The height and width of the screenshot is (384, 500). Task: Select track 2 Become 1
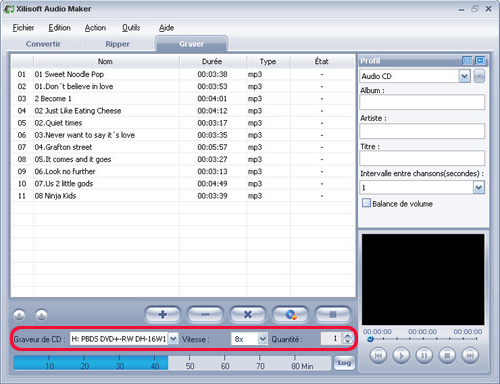coord(183,99)
